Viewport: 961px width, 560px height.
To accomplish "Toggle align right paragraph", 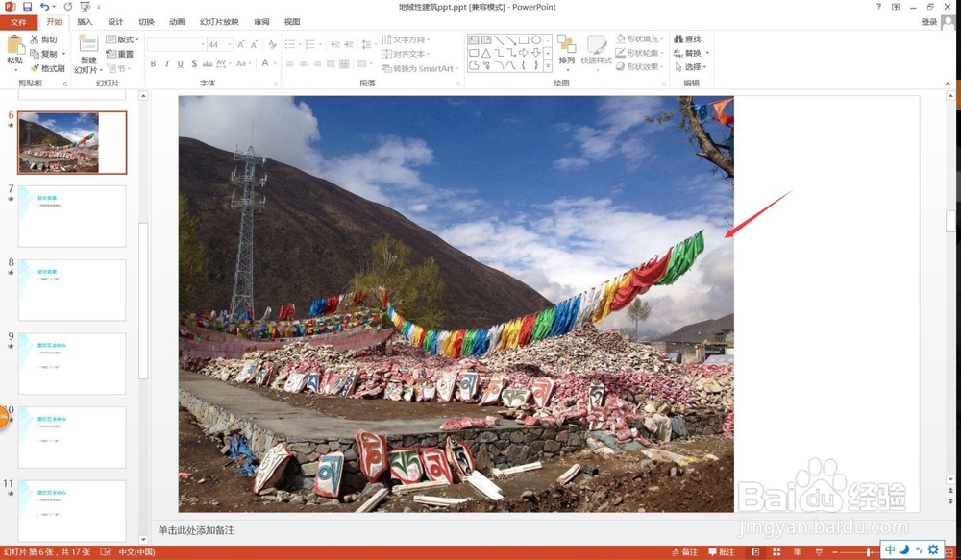I will tap(317, 63).
